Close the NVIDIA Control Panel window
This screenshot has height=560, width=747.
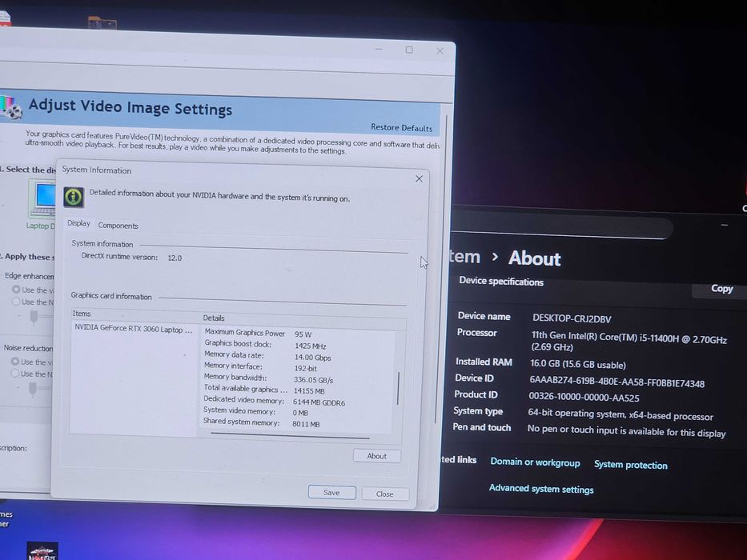click(x=440, y=51)
